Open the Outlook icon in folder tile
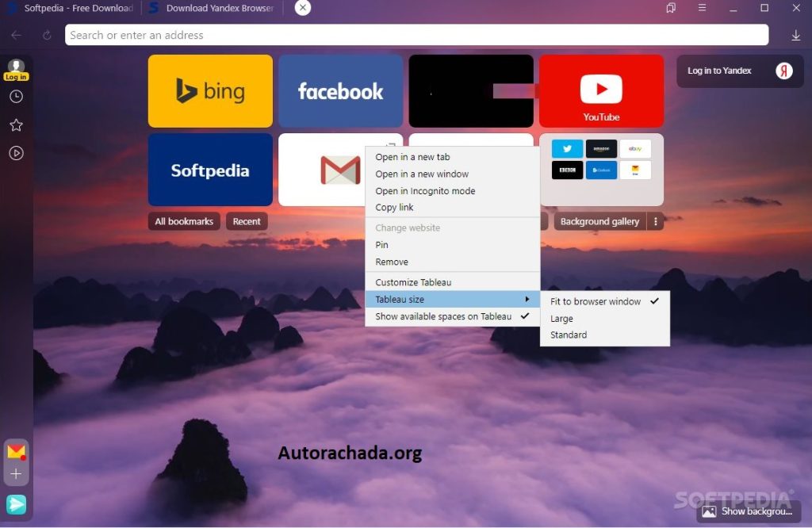 (x=601, y=170)
